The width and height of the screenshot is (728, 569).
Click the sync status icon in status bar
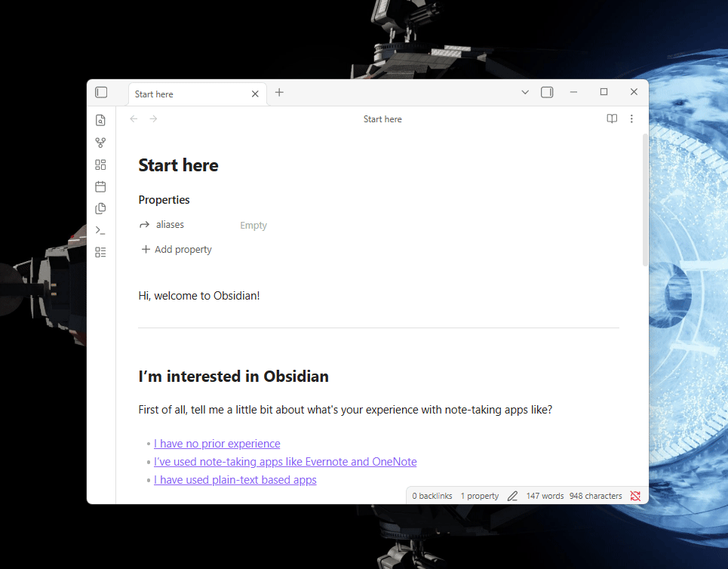[x=635, y=496]
